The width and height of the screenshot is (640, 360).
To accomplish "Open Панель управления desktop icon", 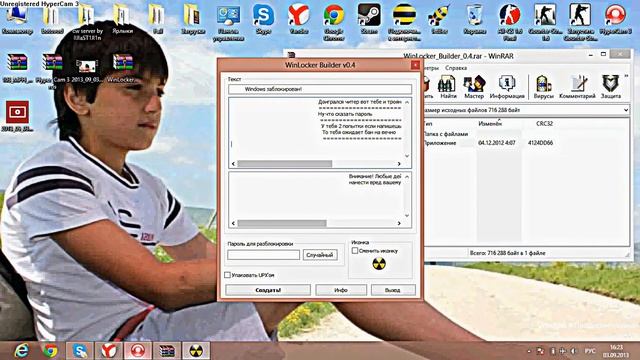I will tap(228, 22).
